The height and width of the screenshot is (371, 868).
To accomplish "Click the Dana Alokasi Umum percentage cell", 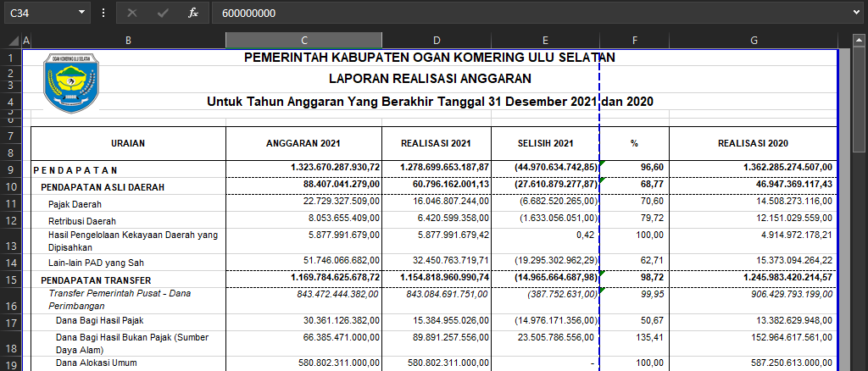I will [634, 363].
